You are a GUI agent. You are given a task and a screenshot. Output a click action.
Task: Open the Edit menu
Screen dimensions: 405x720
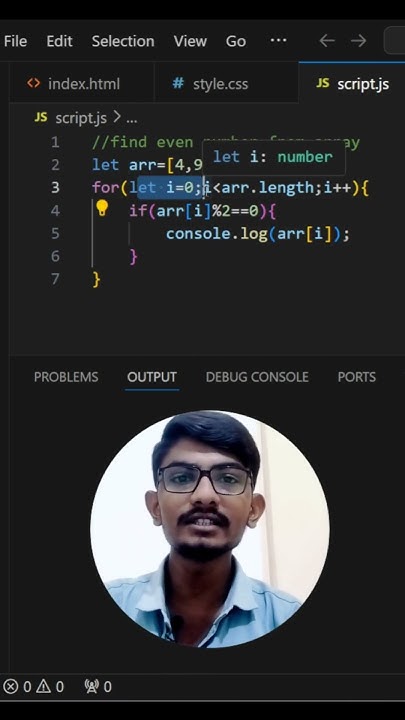point(59,41)
